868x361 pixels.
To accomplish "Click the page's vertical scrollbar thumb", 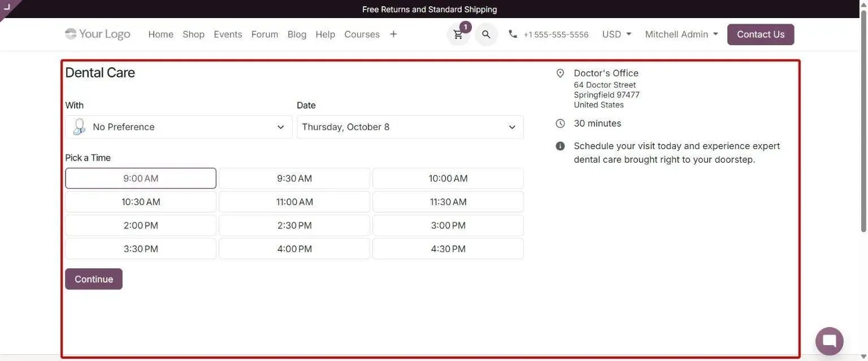I will click(863, 121).
